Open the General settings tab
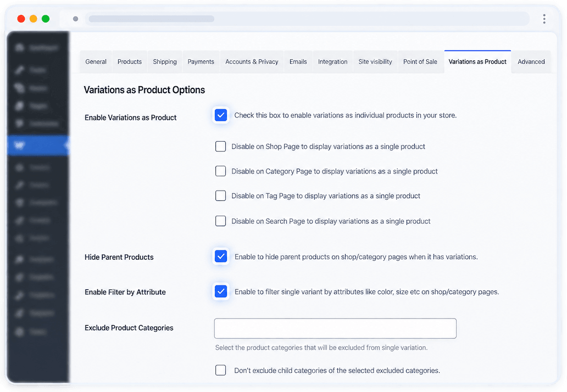 click(x=96, y=62)
